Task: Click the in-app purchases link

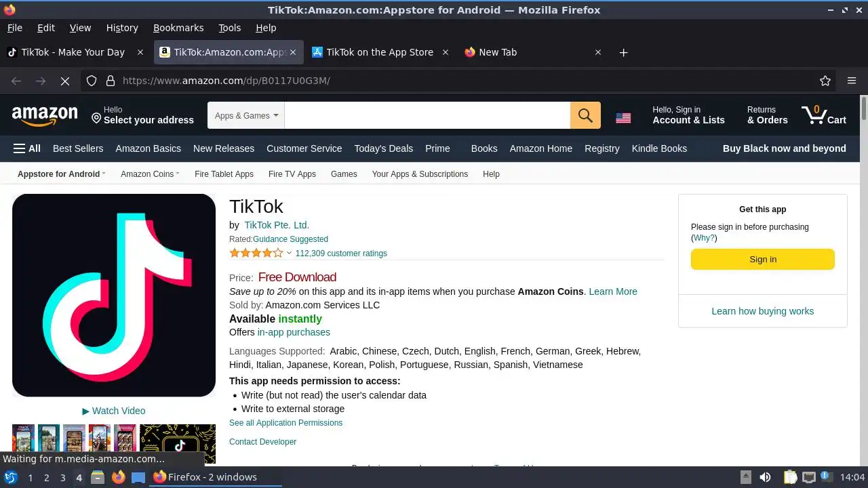Action: pyautogui.click(x=294, y=332)
